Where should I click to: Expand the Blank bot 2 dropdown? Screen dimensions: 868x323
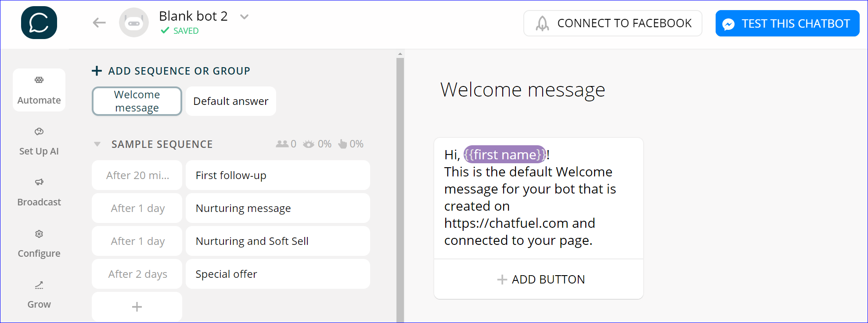tap(245, 17)
